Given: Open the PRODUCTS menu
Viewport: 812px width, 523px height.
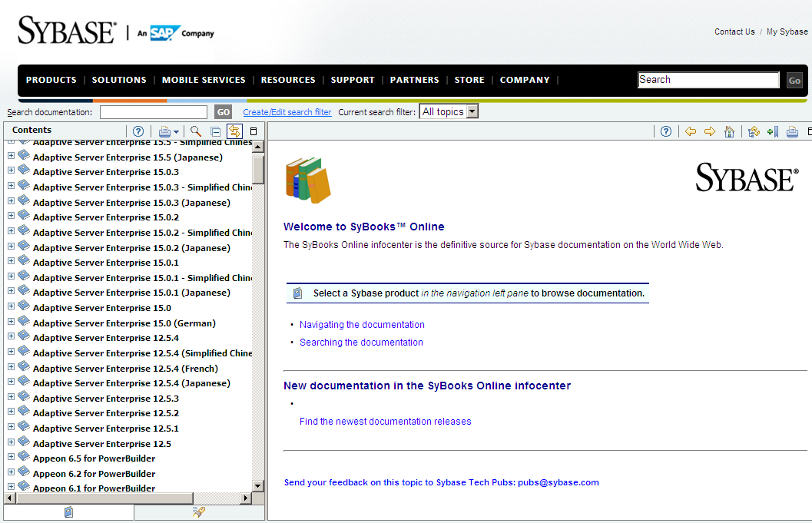Looking at the screenshot, I should coord(51,80).
